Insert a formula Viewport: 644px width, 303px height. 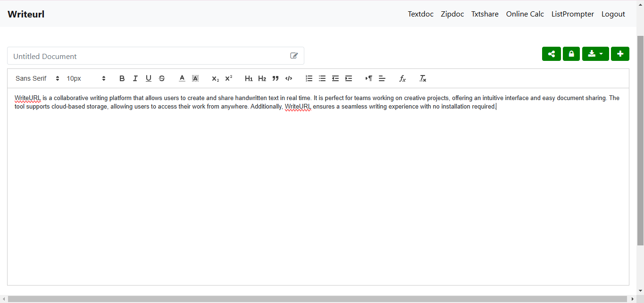coord(402,78)
